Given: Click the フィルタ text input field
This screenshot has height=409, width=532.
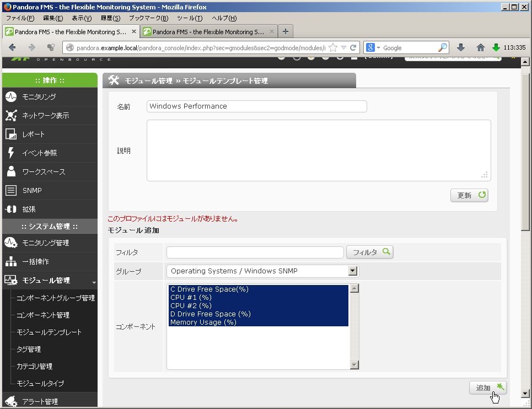Looking at the screenshot, I should tap(255, 252).
